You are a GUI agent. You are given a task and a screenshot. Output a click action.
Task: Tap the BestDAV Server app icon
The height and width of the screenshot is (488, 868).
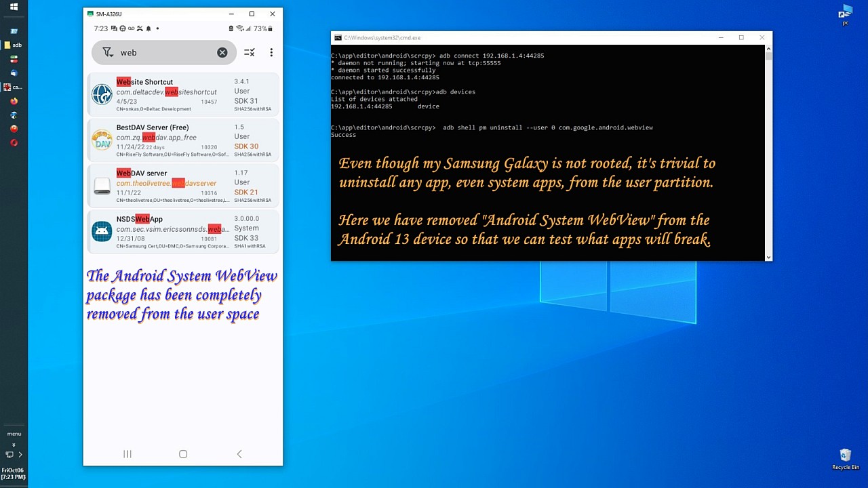(x=102, y=140)
